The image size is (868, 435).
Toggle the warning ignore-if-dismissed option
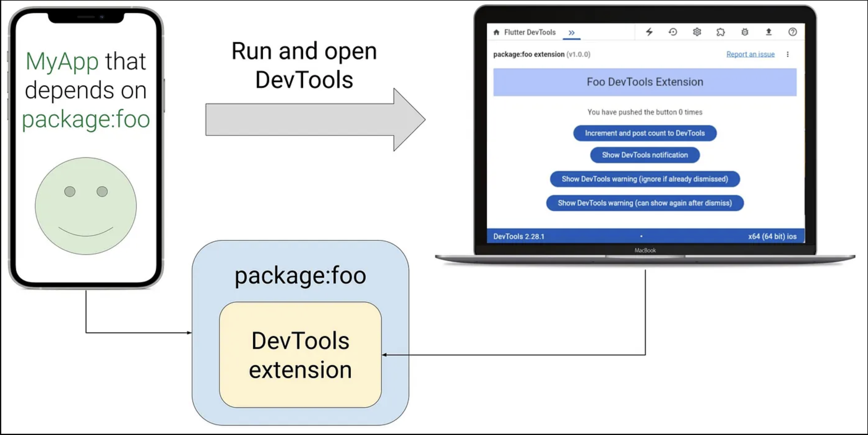point(645,179)
